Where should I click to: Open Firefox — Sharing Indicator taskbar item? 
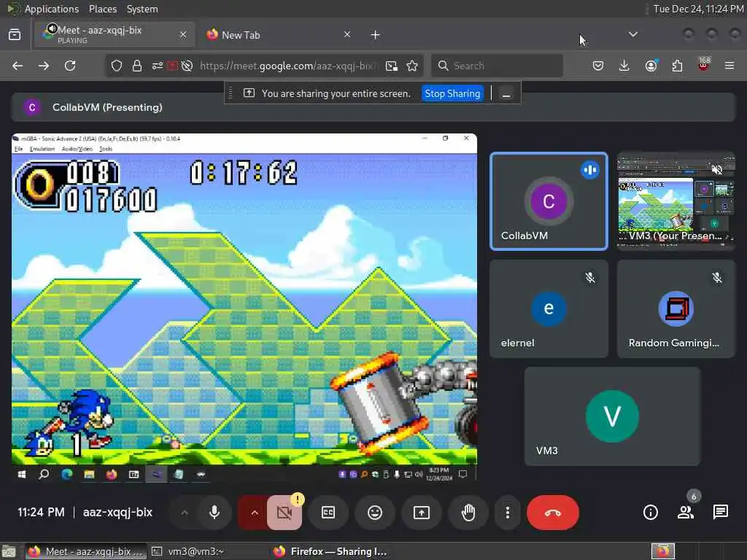pyautogui.click(x=330, y=551)
